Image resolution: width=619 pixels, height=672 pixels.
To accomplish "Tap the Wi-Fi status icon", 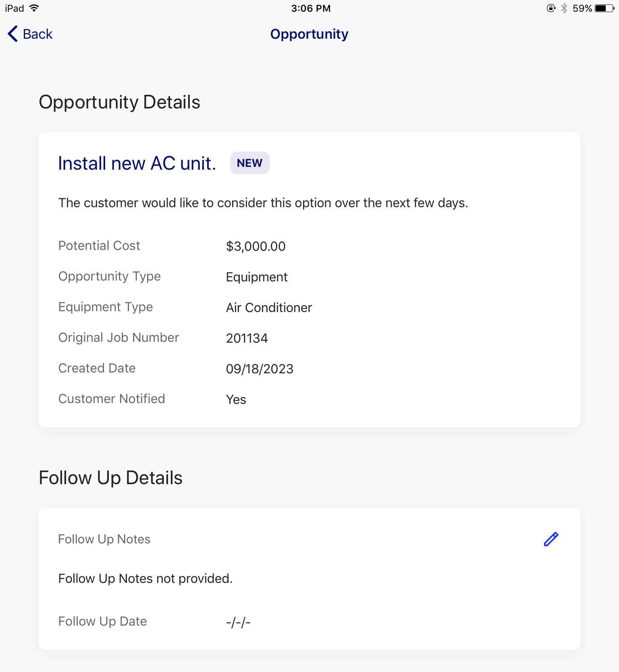I will point(34,8).
